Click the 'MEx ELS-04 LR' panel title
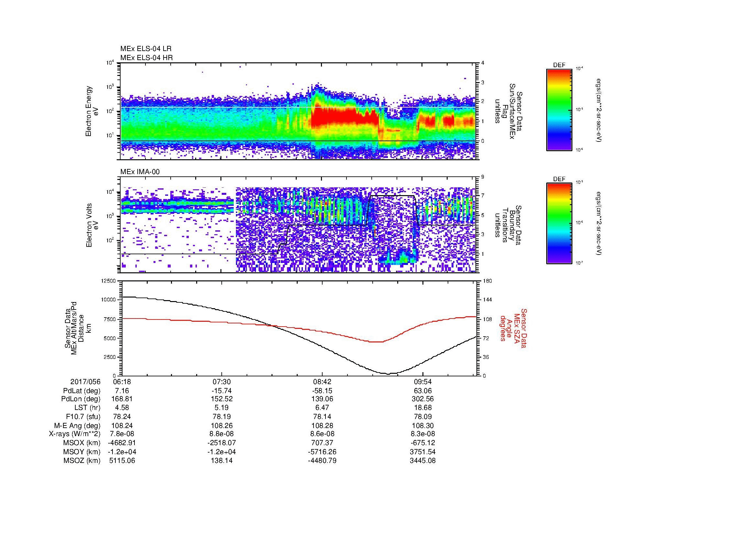 pyautogui.click(x=146, y=49)
